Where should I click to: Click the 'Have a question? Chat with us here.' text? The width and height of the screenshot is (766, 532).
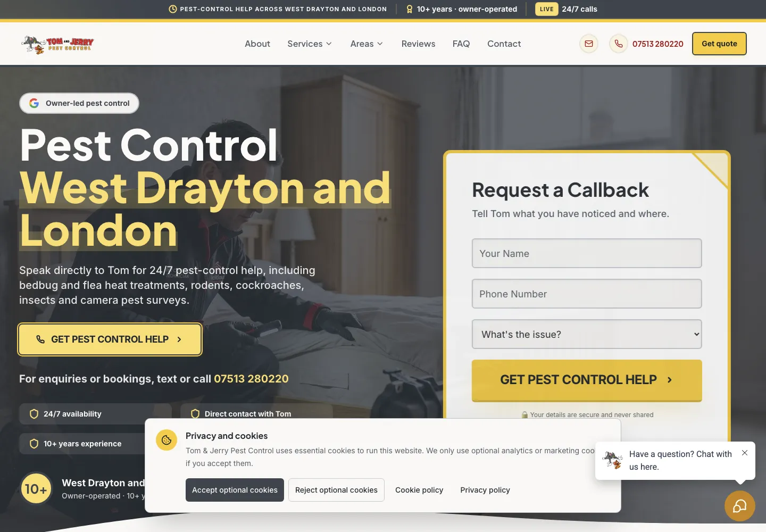point(680,460)
